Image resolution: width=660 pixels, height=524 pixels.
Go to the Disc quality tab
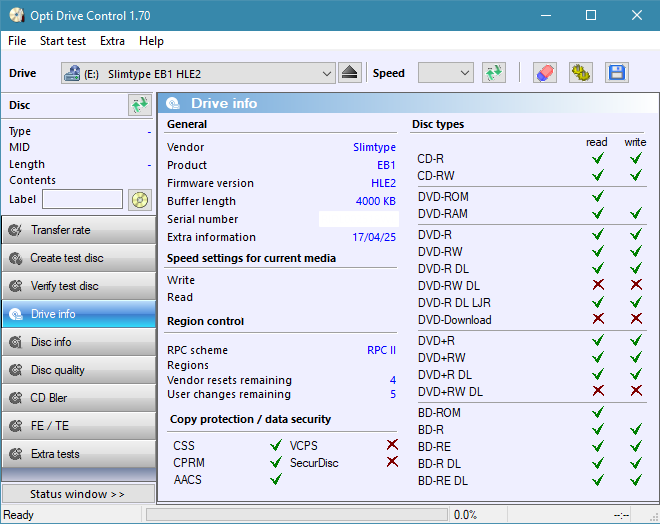click(x=79, y=370)
